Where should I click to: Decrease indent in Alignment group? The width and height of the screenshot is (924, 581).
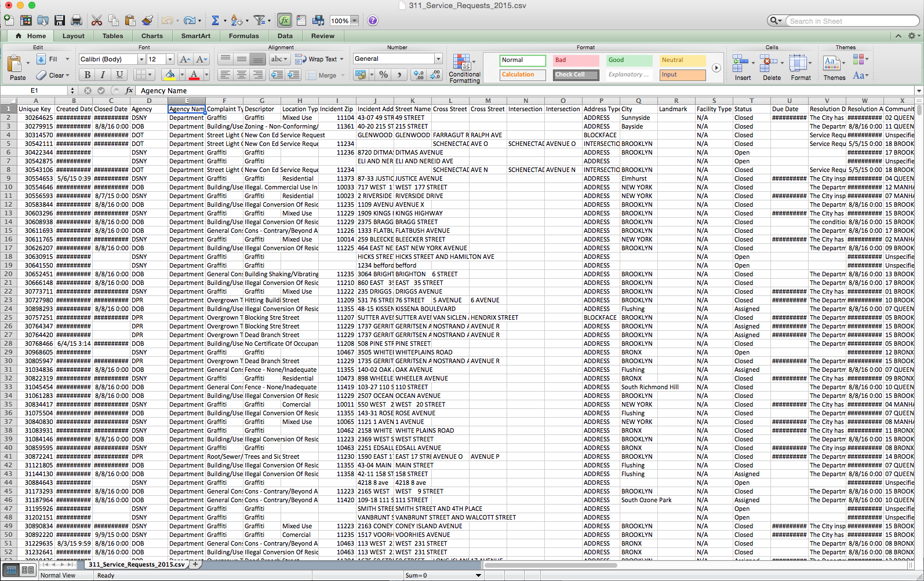point(277,75)
